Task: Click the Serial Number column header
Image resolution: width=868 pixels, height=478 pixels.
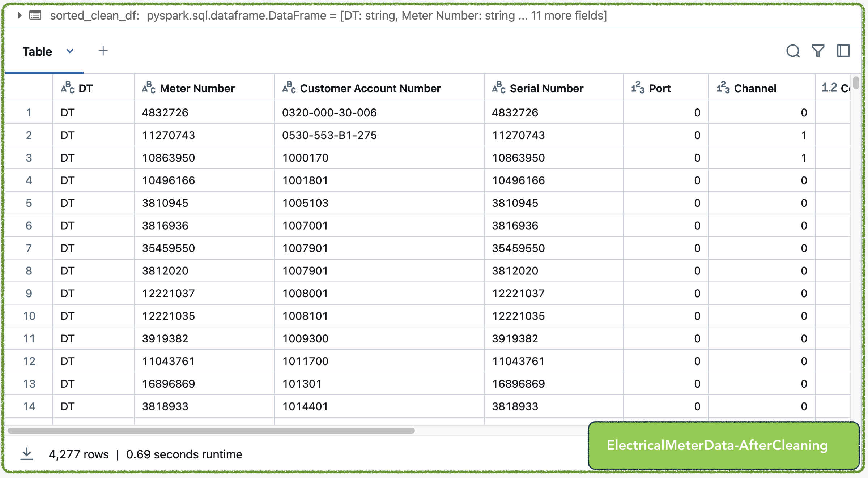Action: point(554,88)
